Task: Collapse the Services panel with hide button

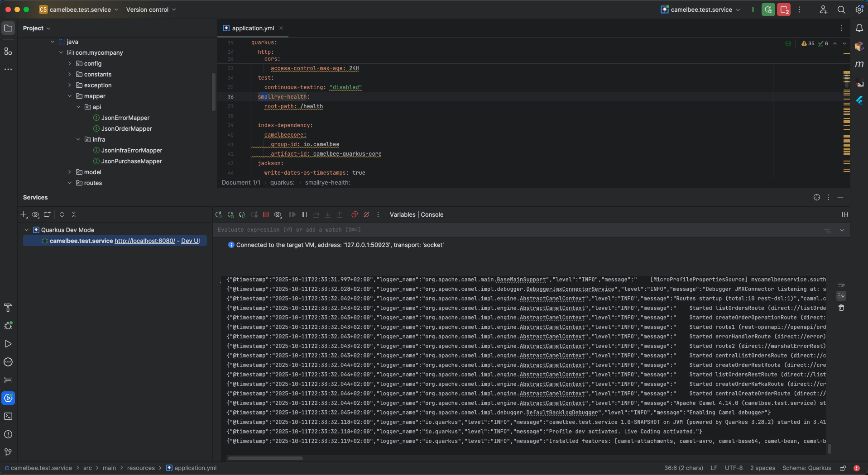Action: (x=841, y=197)
